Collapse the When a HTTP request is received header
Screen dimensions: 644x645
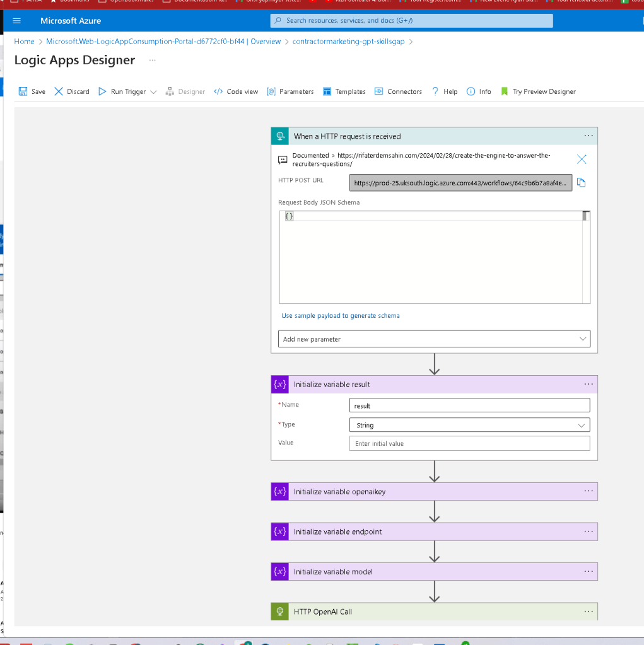(434, 136)
